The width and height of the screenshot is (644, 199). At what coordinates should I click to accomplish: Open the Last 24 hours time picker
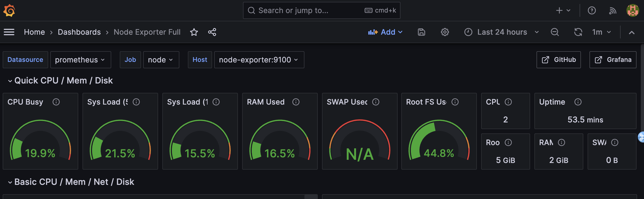(502, 32)
